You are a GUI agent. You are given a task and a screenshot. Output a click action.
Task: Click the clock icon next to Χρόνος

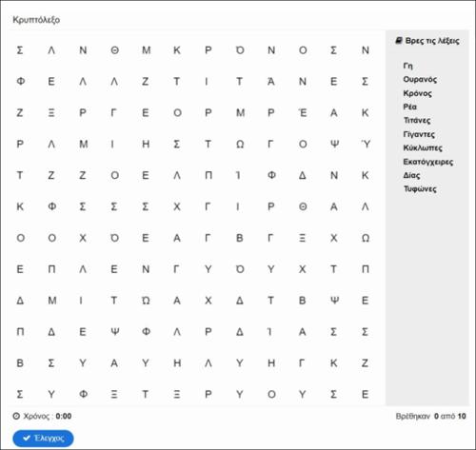click(16, 416)
